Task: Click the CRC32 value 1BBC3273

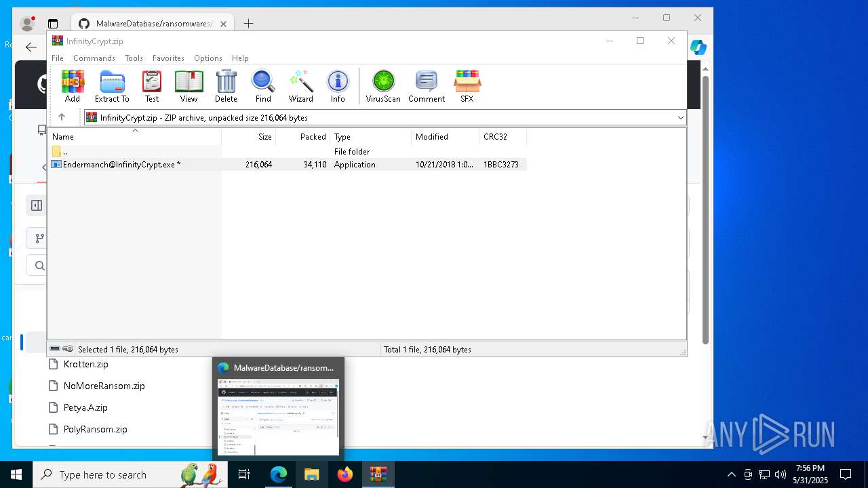Action: point(501,164)
